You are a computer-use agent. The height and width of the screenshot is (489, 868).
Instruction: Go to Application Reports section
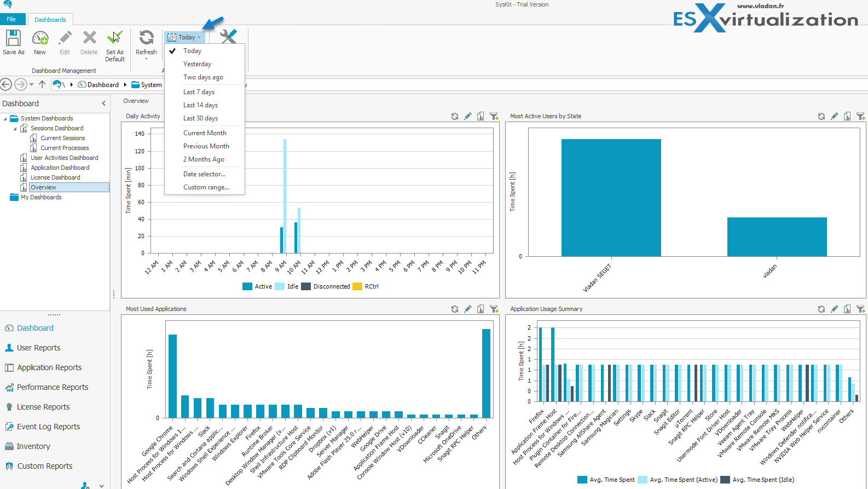[x=49, y=367]
